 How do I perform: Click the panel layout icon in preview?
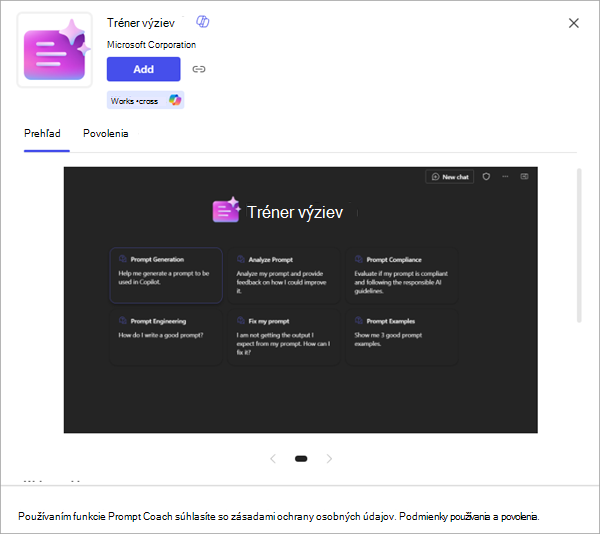[x=524, y=176]
